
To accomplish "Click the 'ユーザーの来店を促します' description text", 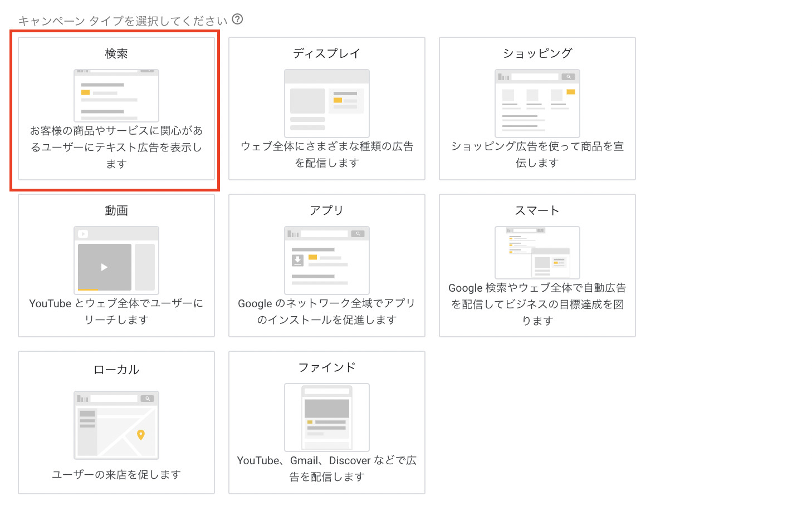I will [x=116, y=474].
